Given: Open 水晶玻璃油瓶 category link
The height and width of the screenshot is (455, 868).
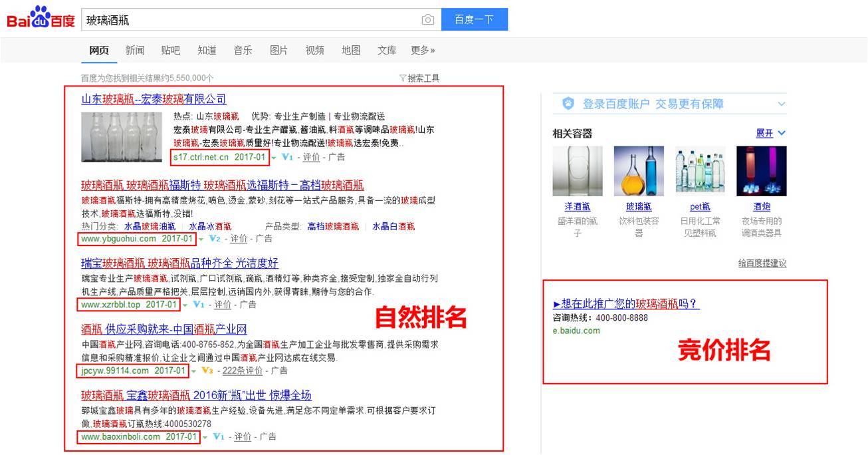Looking at the screenshot, I should pyautogui.click(x=150, y=227).
